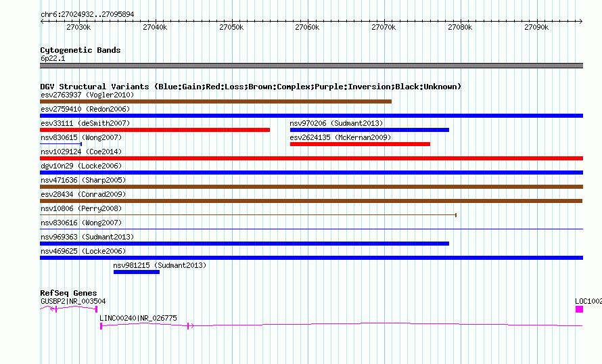Click the thin blue nsv830616 Wong2007 line
The width and height of the screenshot is (602, 364).
pos(311,229)
